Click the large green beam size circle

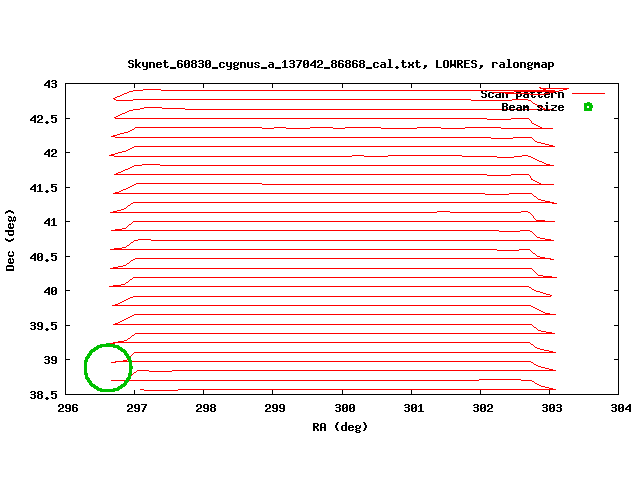point(108,368)
